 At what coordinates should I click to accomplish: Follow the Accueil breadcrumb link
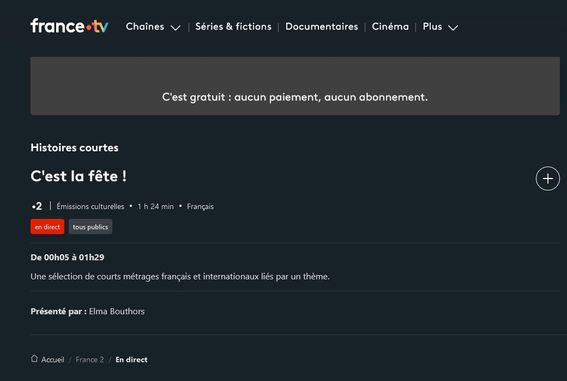pyautogui.click(x=53, y=360)
